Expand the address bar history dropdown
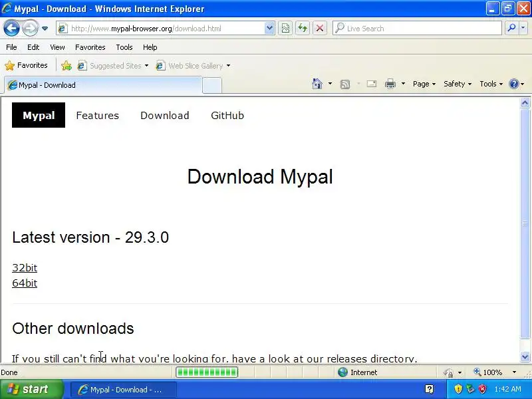Image resolution: width=532 pixels, height=399 pixels. pyautogui.click(x=269, y=29)
